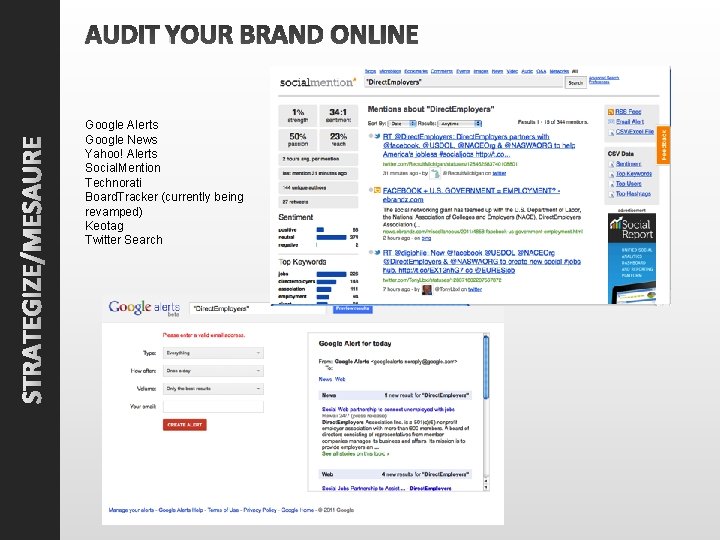Click the News link in alert preview

(x=325, y=379)
